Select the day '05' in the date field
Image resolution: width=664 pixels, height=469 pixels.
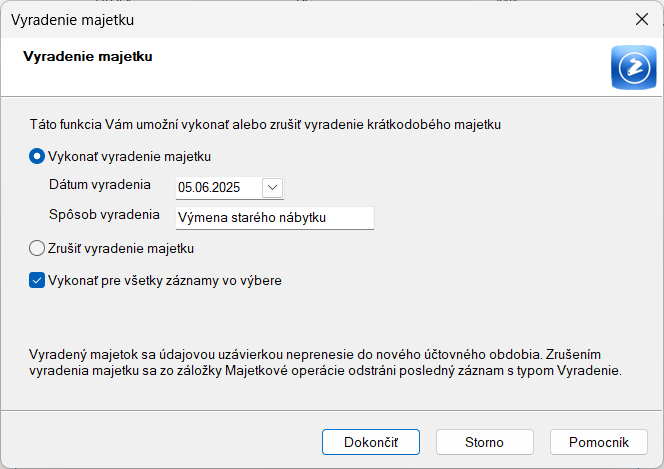[184, 188]
